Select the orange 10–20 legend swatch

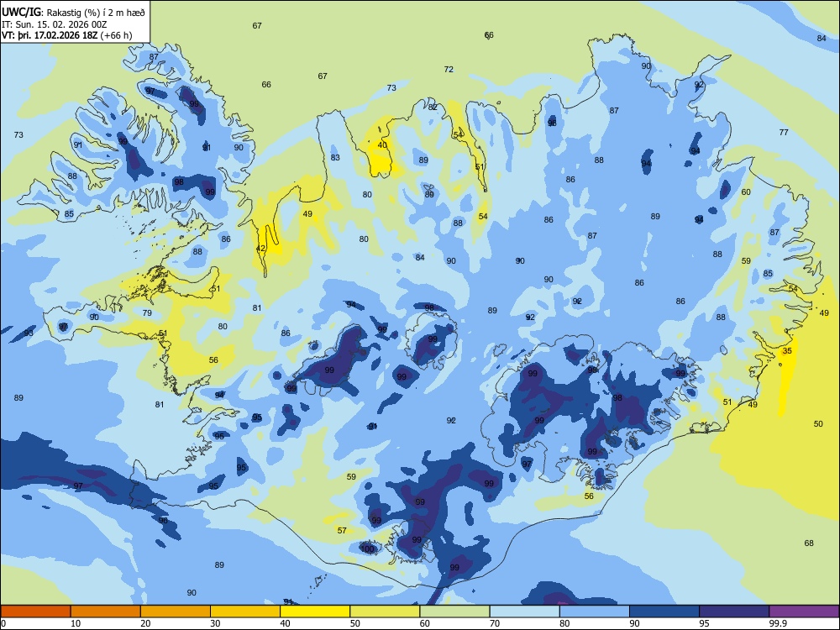click(106, 612)
